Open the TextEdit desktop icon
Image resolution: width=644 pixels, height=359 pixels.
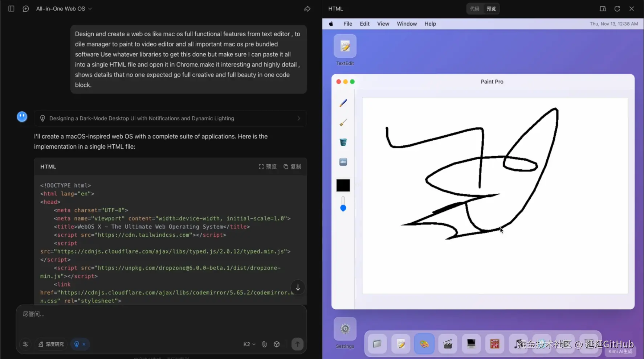tap(345, 46)
